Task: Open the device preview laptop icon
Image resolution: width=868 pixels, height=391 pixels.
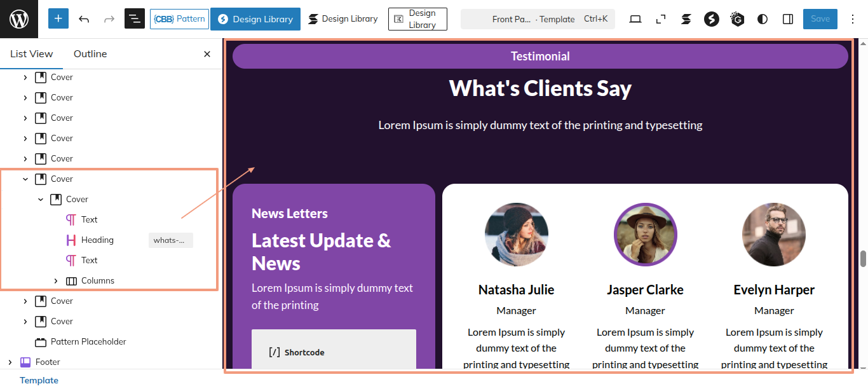Action: coord(635,19)
